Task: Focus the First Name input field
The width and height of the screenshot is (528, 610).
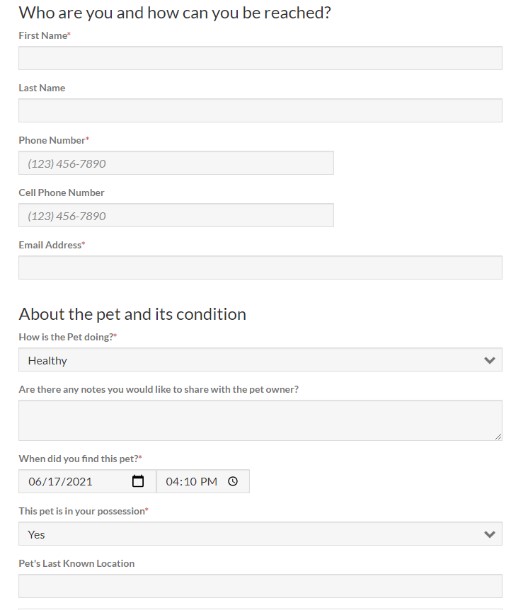Action: [260, 58]
